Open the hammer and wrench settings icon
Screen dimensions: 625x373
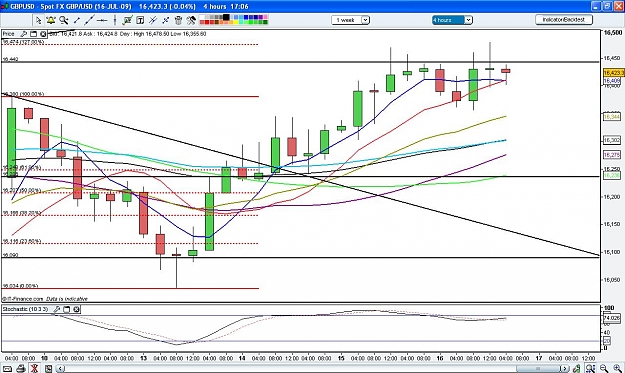[x=191, y=20]
